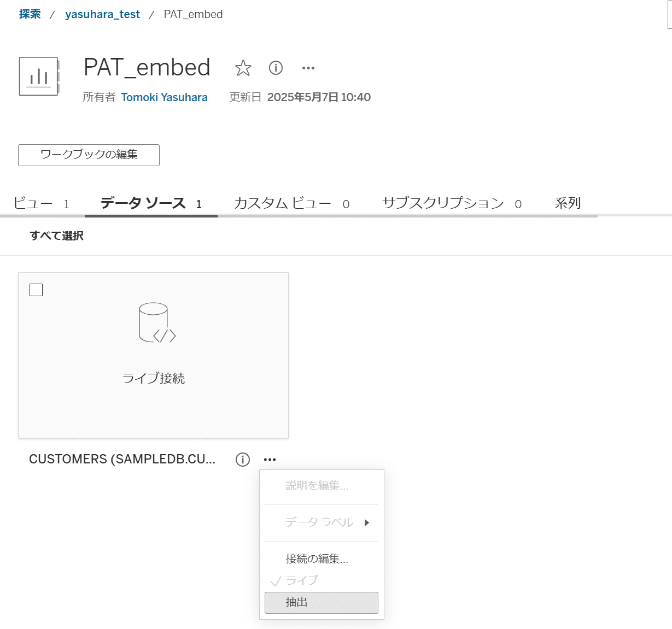This screenshot has height=629, width=672.
Task: Click the large PAT_embed page title
Action: 147,68
